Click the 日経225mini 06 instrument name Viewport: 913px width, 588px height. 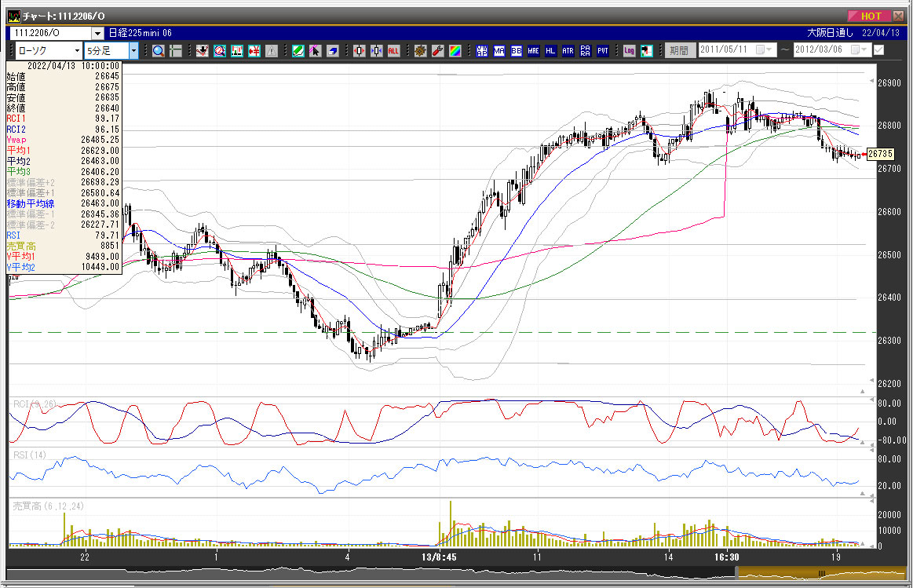(141, 33)
